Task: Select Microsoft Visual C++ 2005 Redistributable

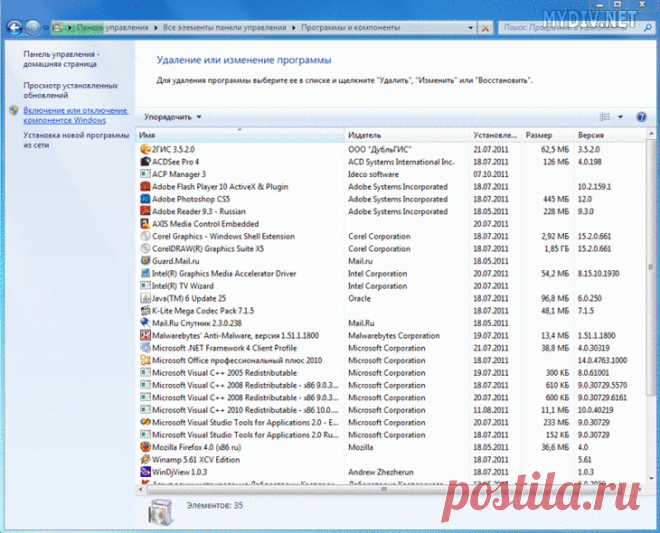Action: 224,373
